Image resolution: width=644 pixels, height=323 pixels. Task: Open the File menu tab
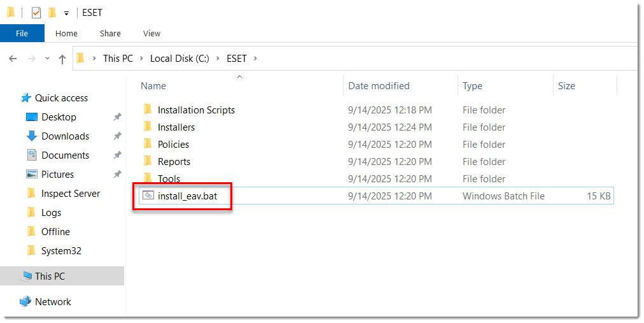tap(22, 33)
